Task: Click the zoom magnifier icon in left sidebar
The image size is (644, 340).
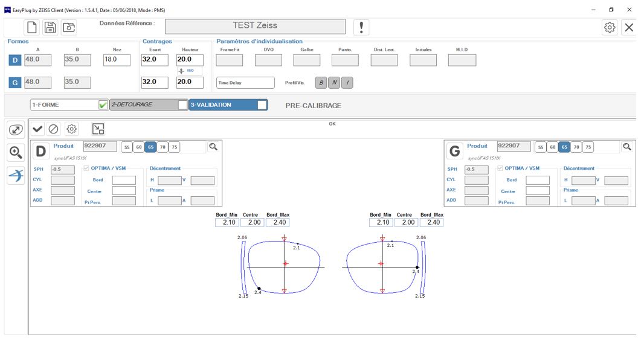Action: 16,152
